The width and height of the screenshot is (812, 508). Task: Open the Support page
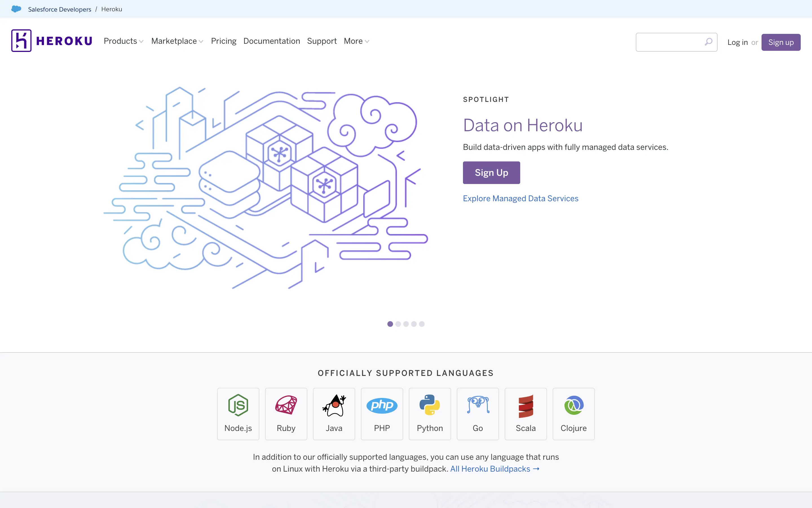point(322,41)
